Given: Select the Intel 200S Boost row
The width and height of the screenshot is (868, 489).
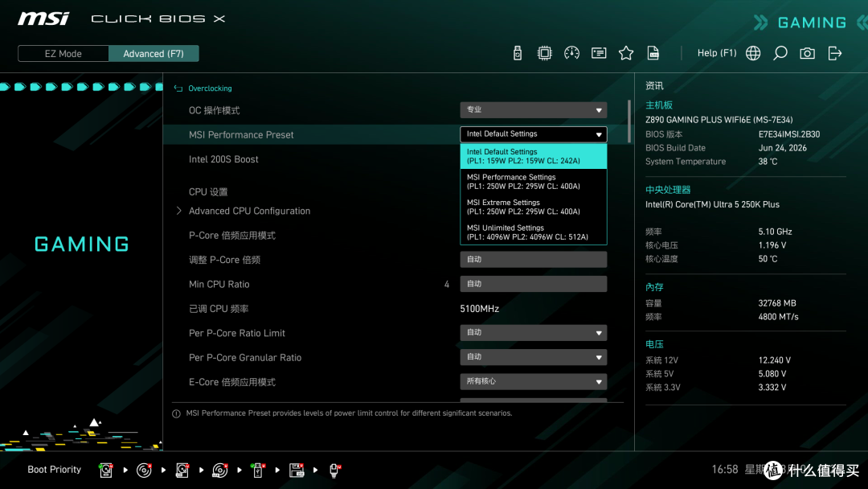Looking at the screenshot, I should tap(223, 159).
